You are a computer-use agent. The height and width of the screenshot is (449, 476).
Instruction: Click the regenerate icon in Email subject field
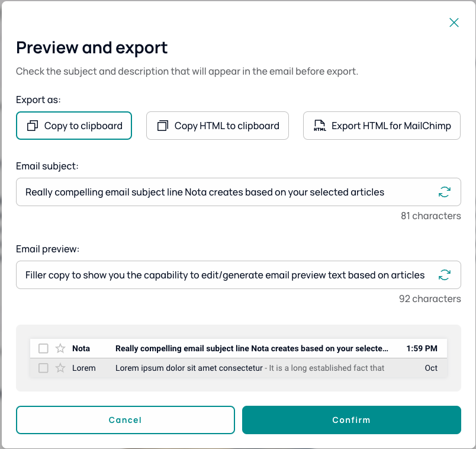point(444,192)
